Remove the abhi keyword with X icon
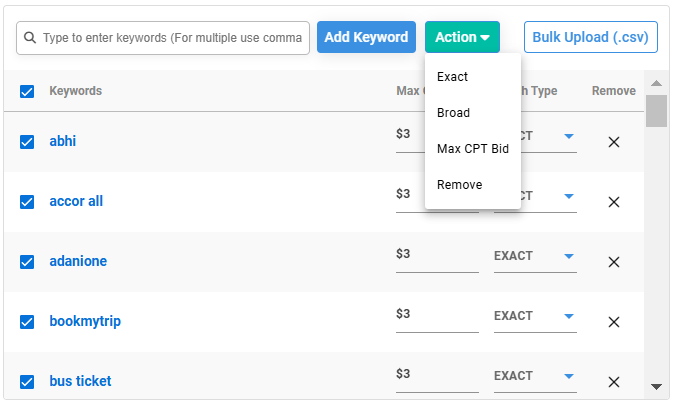Screen dimensions: 677x403 pyautogui.click(x=614, y=142)
